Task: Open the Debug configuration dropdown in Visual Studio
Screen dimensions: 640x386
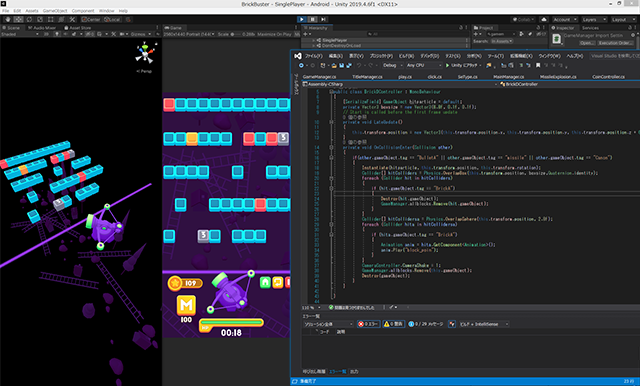Action: pos(393,65)
